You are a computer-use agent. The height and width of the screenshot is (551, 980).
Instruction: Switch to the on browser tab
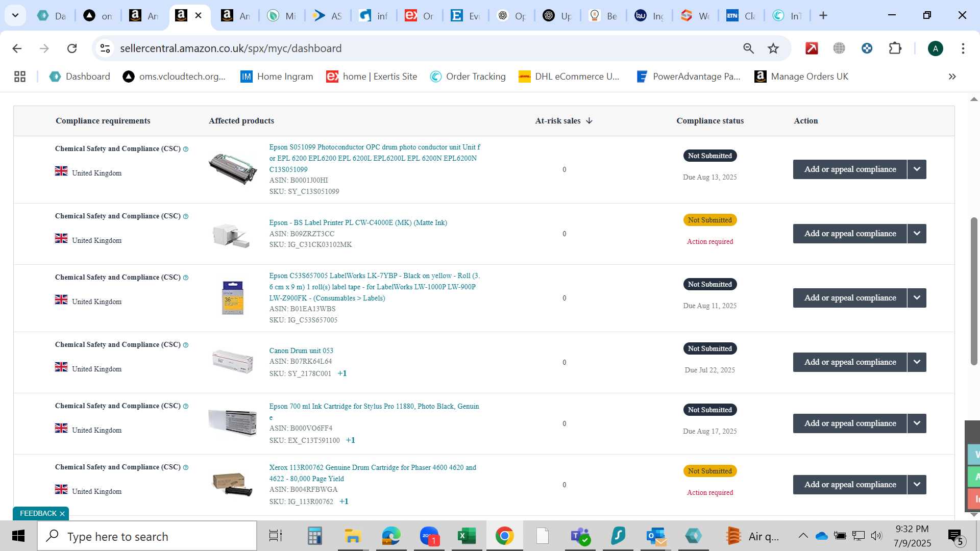tap(99, 16)
